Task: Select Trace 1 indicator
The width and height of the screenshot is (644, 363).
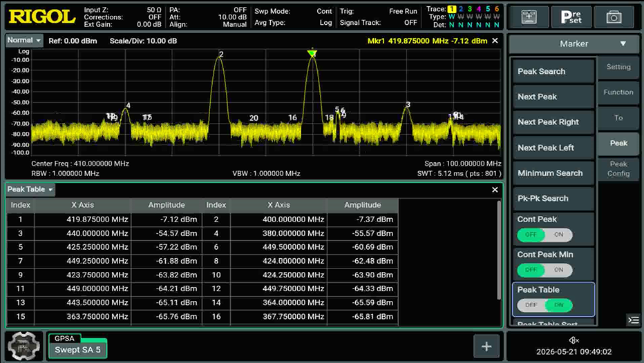Action: 452,9
